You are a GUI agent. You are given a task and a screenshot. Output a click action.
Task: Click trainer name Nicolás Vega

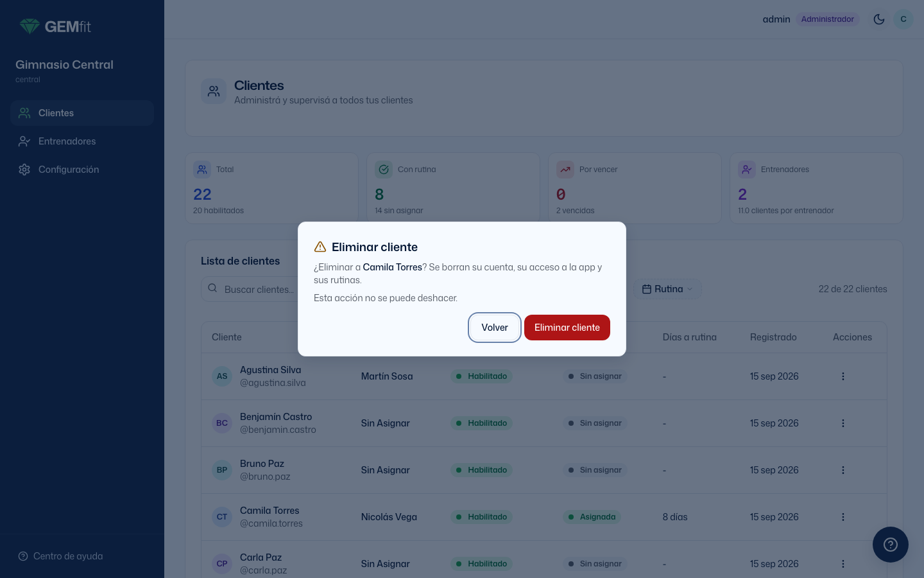tap(389, 517)
